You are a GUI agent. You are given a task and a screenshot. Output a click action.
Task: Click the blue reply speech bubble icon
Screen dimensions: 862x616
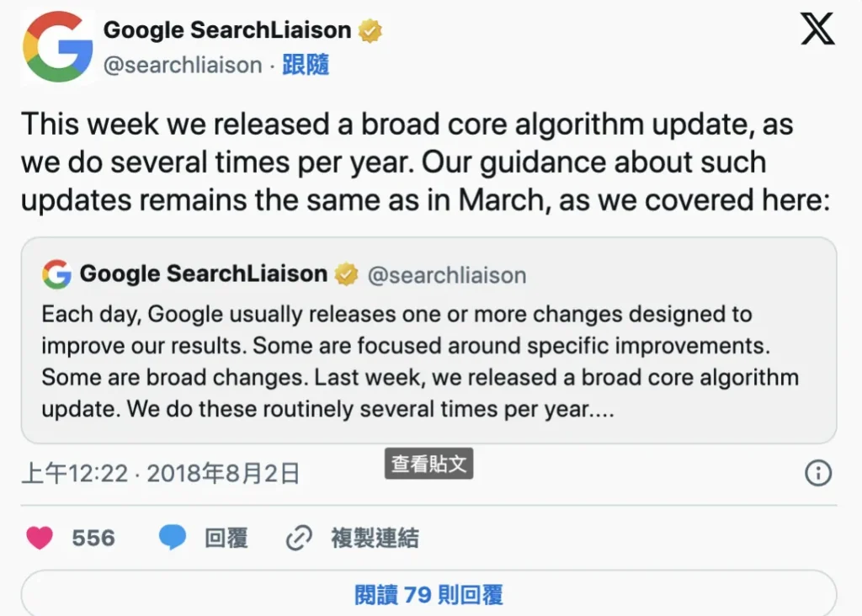pos(173,538)
